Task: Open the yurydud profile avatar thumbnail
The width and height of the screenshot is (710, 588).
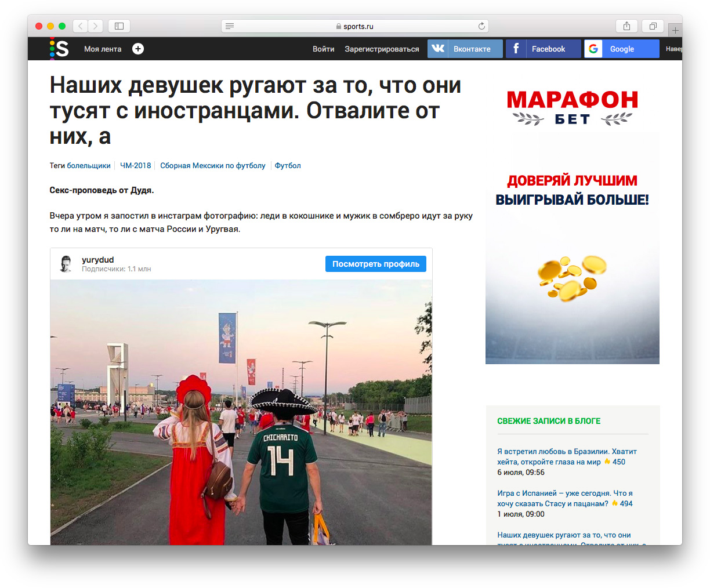Action: (66, 264)
